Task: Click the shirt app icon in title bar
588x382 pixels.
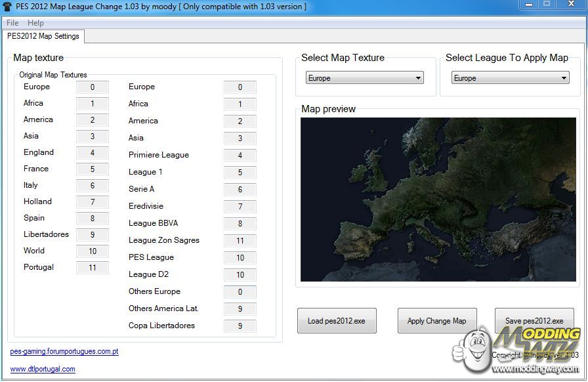Action: pyautogui.click(x=7, y=7)
